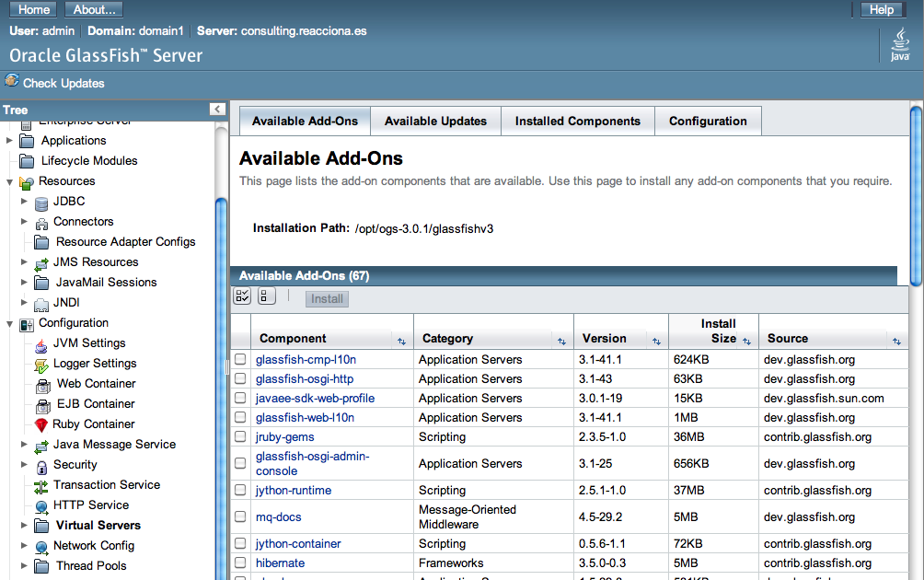This screenshot has width=924, height=580.
Task: Click the JDBC database icon
Action: point(41,203)
